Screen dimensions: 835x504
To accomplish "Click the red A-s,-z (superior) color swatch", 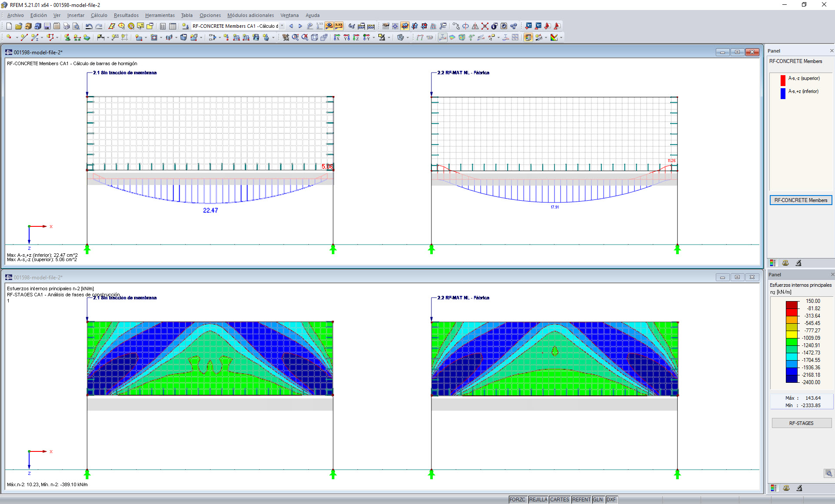I will tap(783, 80).
